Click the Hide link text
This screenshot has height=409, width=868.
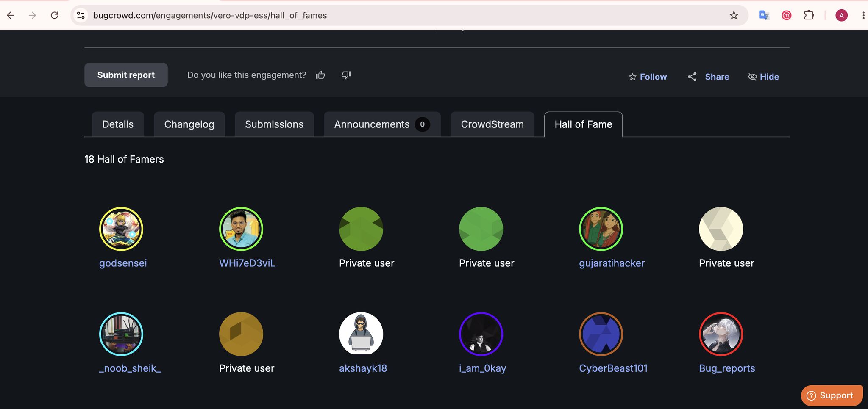769,77
